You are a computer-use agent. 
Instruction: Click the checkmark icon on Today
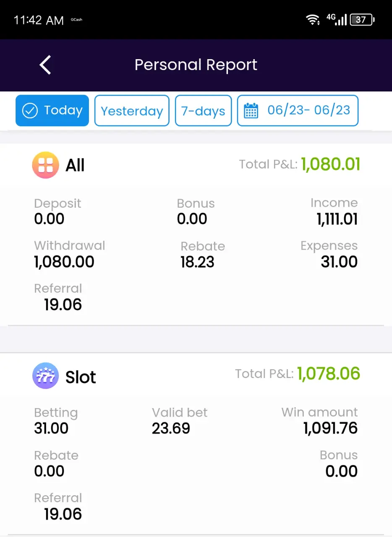point(30,111)
